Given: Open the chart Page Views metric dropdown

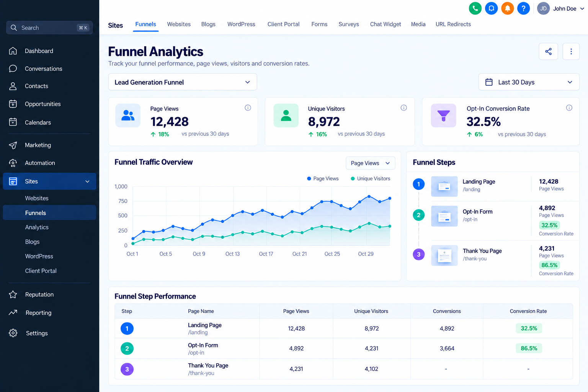Looking at the screenshot, I should pyautogui.click(x=370, y=163).
